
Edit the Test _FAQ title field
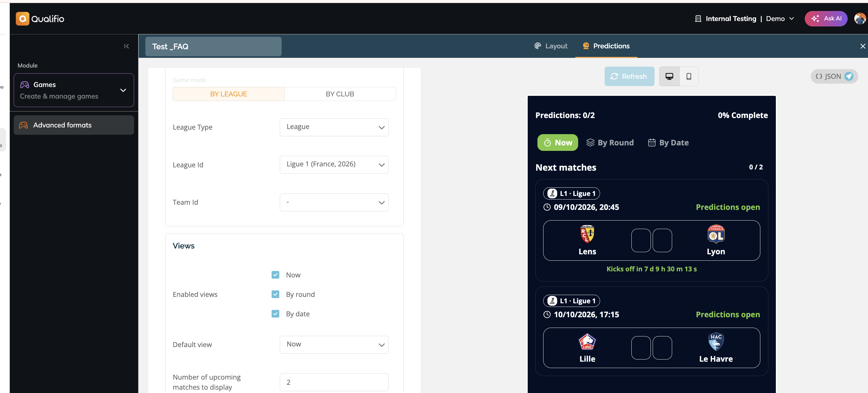(x=213, y=47)
